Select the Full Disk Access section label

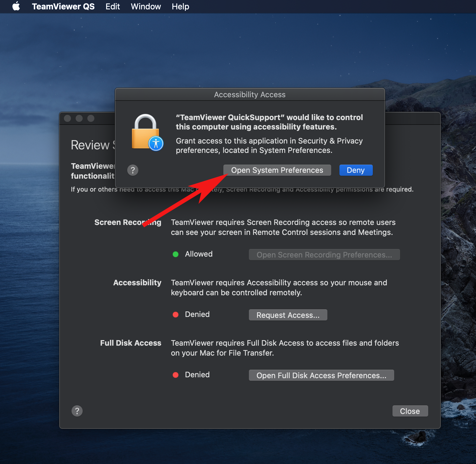click(x=131, y=343)
